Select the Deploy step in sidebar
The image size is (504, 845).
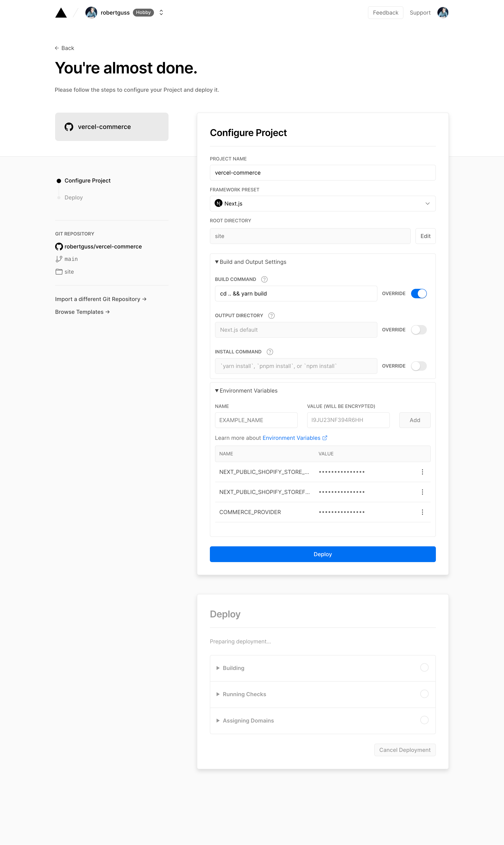pos(74,198)
